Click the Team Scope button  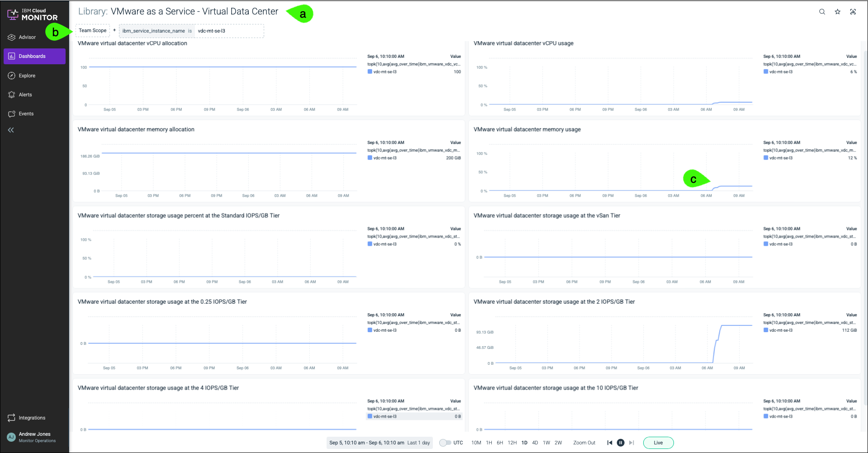93,31
